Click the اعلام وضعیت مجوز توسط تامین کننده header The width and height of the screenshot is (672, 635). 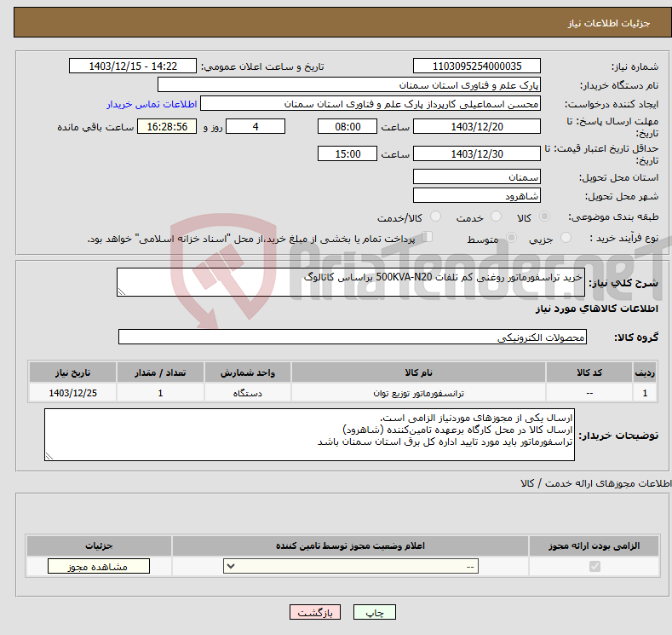pyautogui.click(x=350, y=546)
